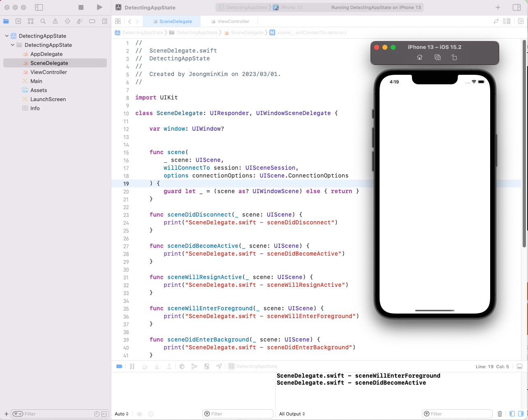Viewport: 528px width, 420px height.
Task: Open the related items grid menu
Action: pyautogui.click(x=118, y=21)
